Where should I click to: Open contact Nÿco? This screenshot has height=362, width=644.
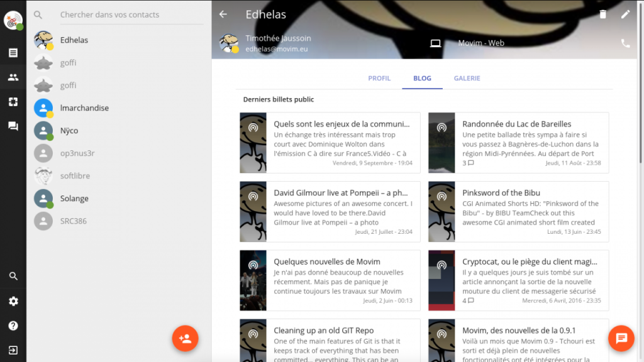(x=119, y=131)
